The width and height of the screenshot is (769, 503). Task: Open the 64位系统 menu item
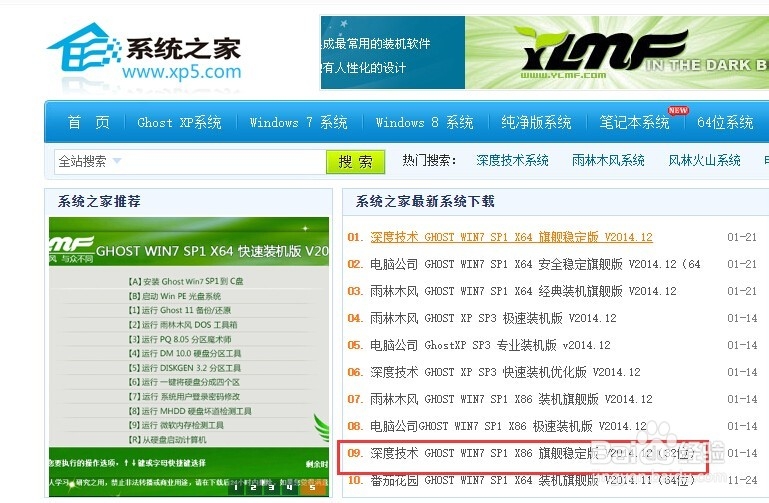[x=725, y=122]
